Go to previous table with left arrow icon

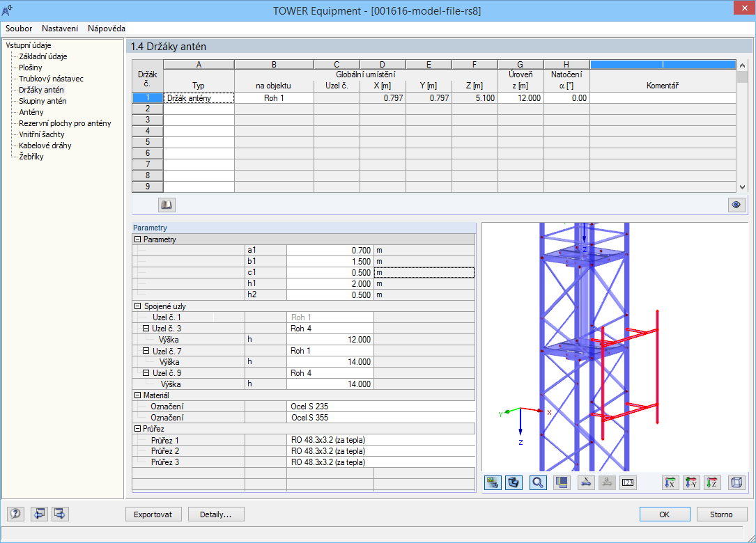tap(39, 514)
